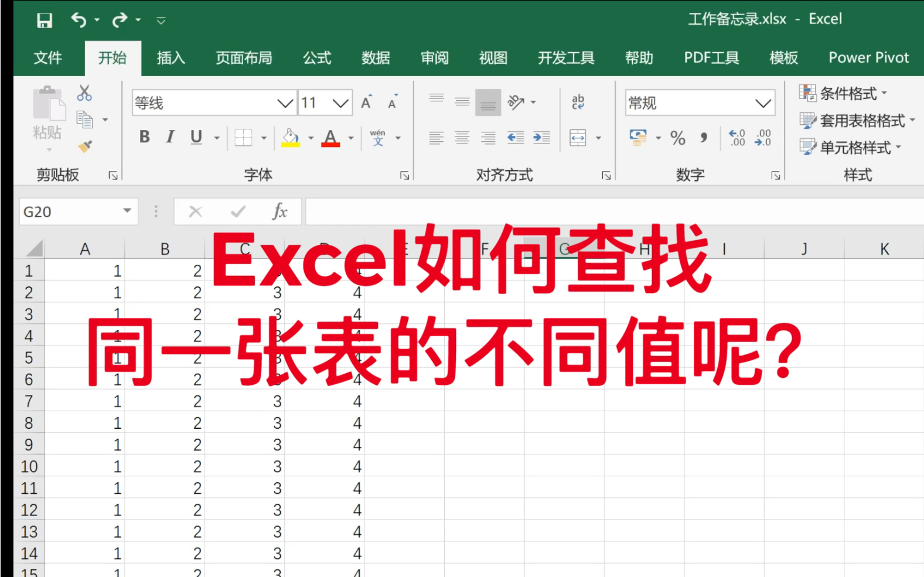Toggle Wrap Text icon
This screenshot has height=577, width=924.
pyautogui.click(x=578, y=102)
